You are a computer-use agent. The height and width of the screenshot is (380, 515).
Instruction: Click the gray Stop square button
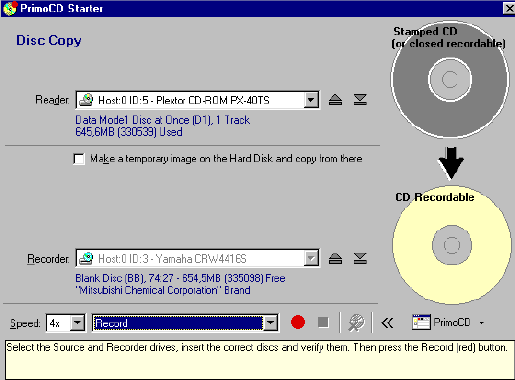pyautogui.click(x=323, y=322)
